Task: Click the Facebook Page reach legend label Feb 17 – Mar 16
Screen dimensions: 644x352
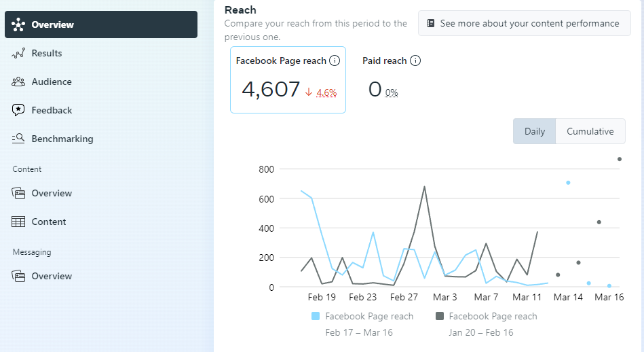Action: [x=369, y=316]
